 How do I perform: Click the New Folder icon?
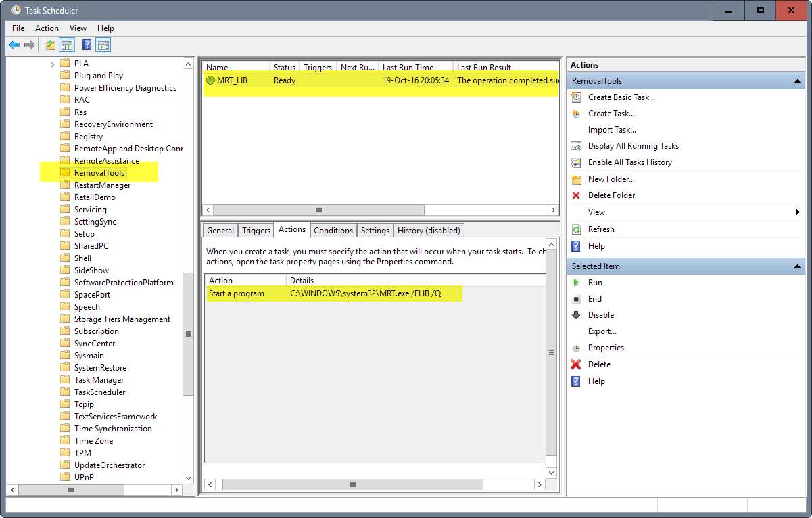click(576, 179)
